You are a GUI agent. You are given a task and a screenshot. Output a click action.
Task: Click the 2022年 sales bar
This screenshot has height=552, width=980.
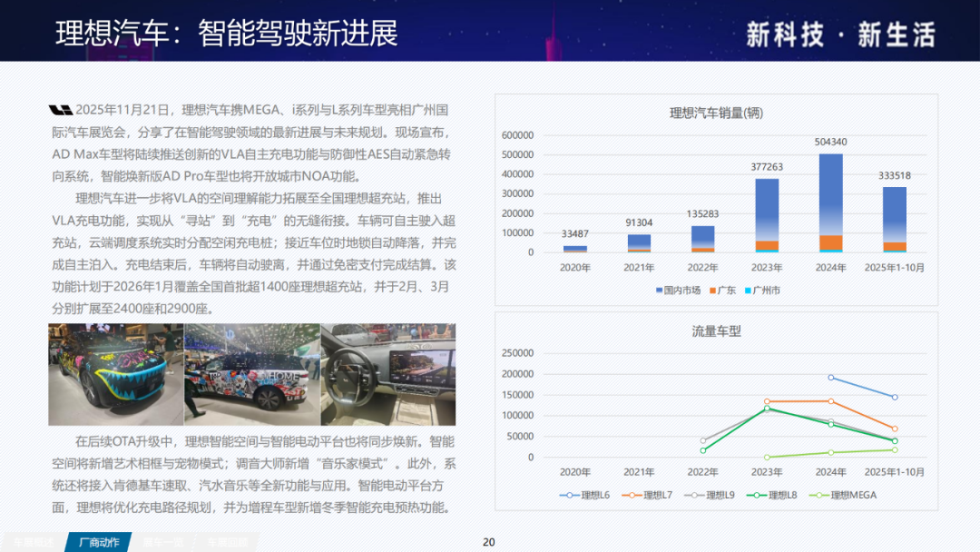(x=703, y=239)
